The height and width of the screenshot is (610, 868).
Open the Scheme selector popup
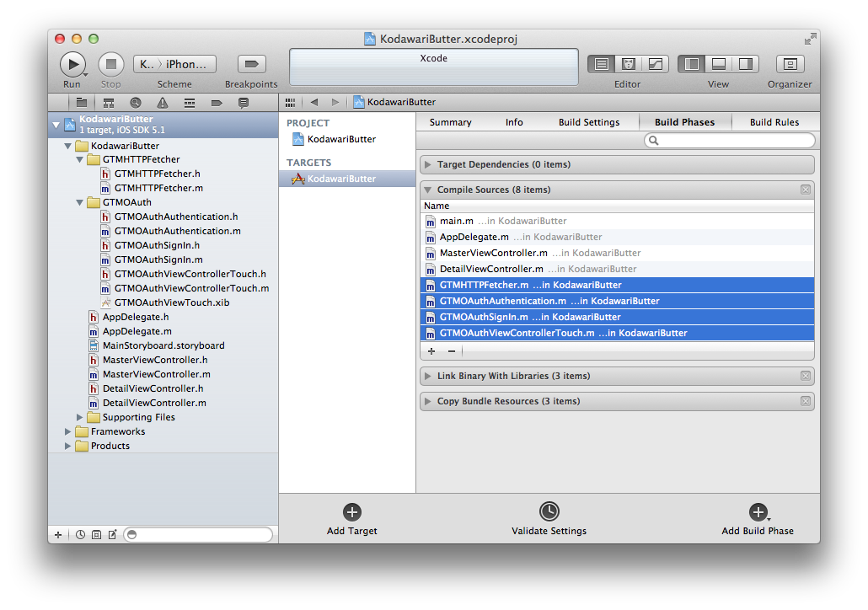point(174,64)
